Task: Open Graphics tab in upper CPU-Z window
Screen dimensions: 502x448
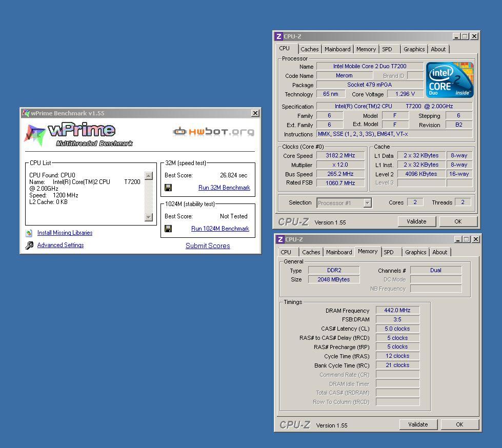Action: pyautogui.click(x=414, y=49)
